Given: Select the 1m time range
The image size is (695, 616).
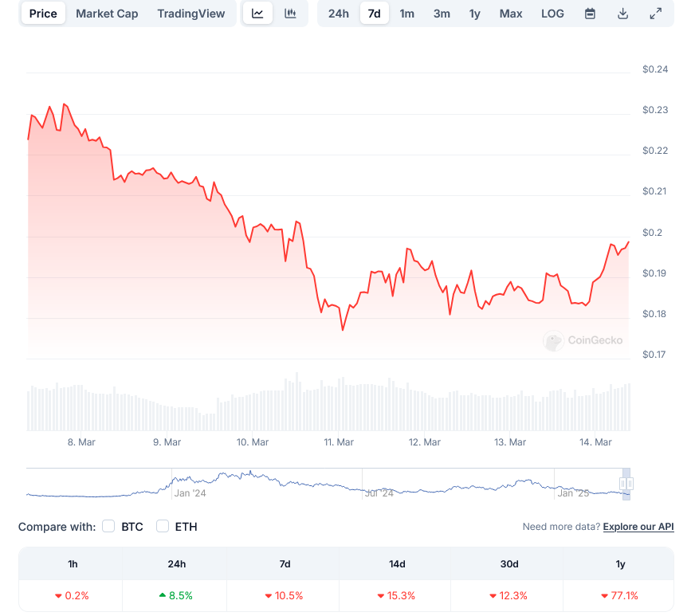Looking at the screenshot, I should pyautogui.click(x=406, y=14).
